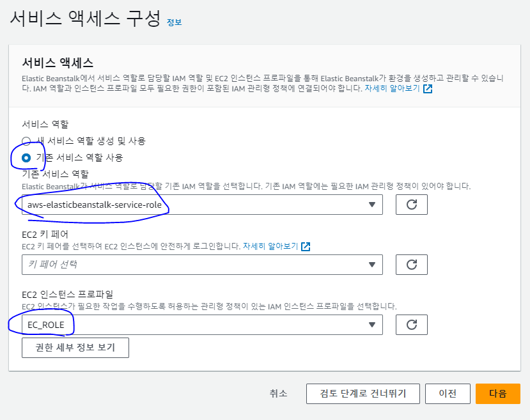The width and height of the screenshot is (530, 420).
Task: Open the aws-elasticbeanstalk-service-role dropdown
Action: 202,205
